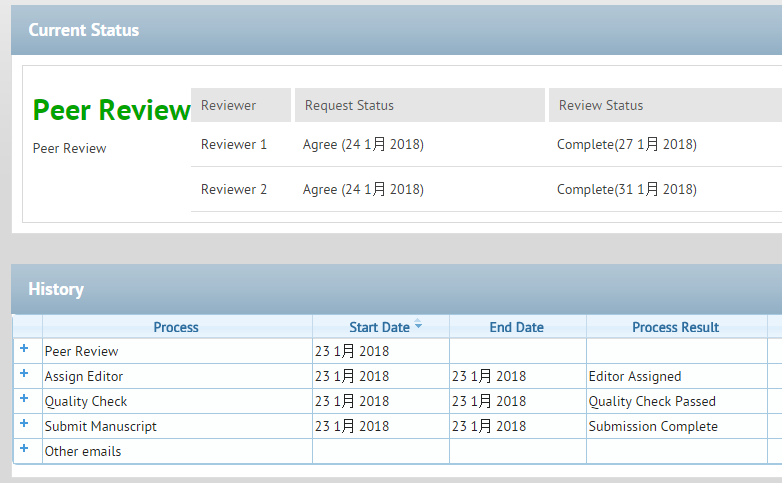This screenshot has width=782, height=483.
Task: Click the Start Date sort arrow icon
Action: pyautogui.click(x=418, y=325)
